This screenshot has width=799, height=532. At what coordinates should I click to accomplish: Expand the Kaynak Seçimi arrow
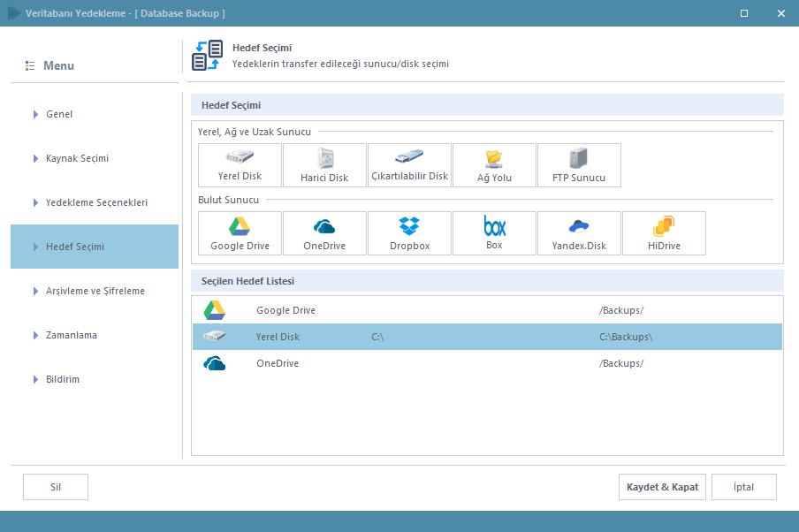[36, 158]
